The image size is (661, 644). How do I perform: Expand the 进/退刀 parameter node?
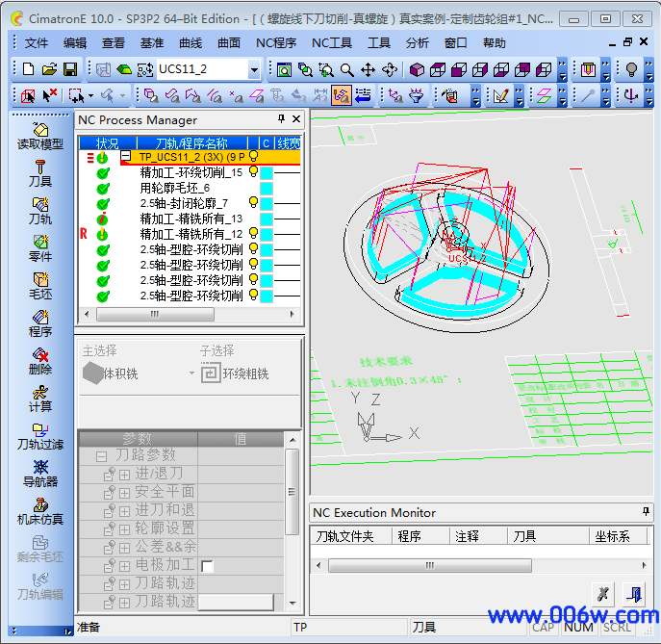[x=124, y=475]
